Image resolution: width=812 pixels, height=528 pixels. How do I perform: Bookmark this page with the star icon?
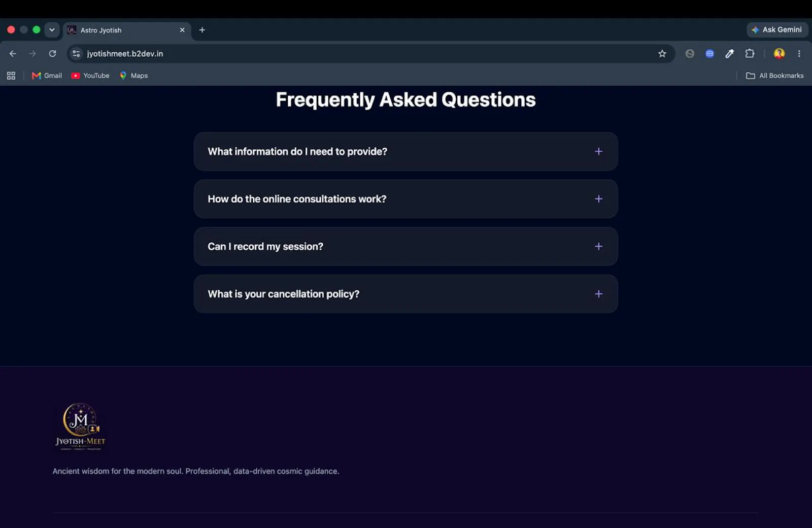coord(662,53)
